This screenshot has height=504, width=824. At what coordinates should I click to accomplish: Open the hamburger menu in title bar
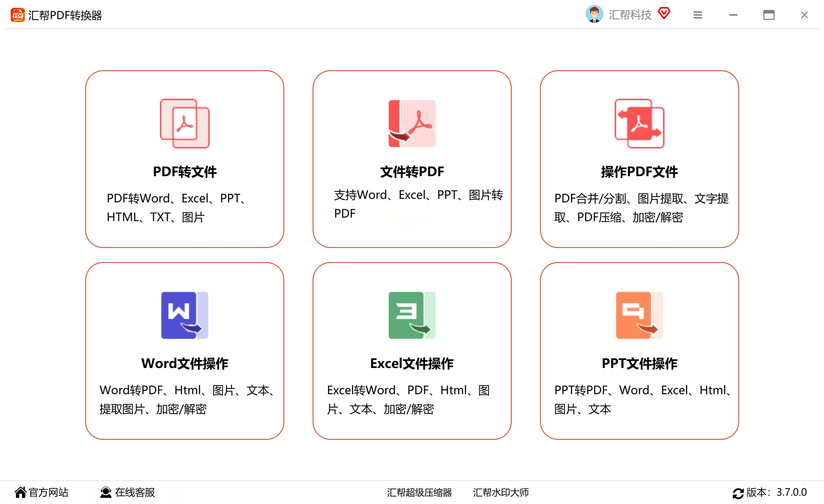point(698,15)
